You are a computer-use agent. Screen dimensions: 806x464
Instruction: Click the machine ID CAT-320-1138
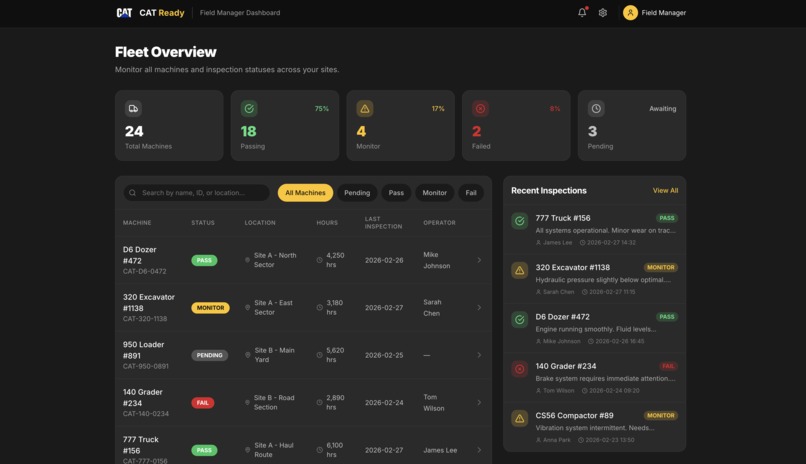(145, 319)
